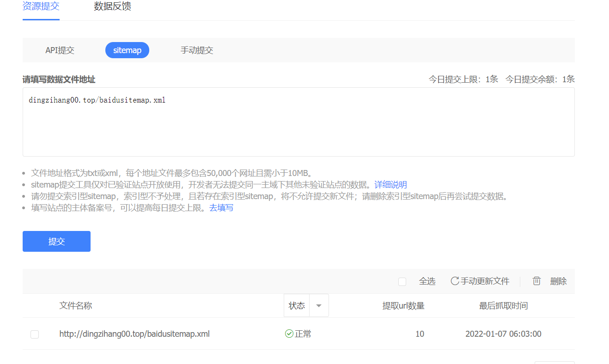Open the 详细说明 link
This screenshot has height=364, width=609.
click(390, 185)
